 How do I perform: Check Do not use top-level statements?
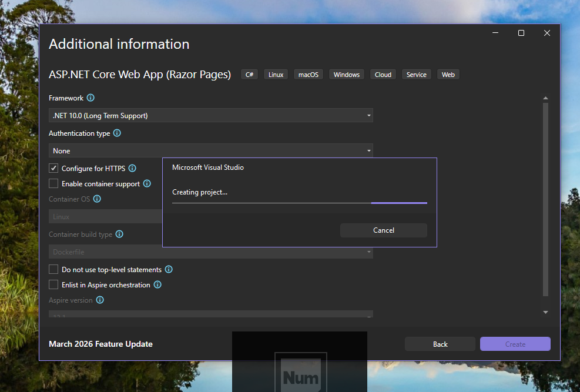(x=53, y=270)
